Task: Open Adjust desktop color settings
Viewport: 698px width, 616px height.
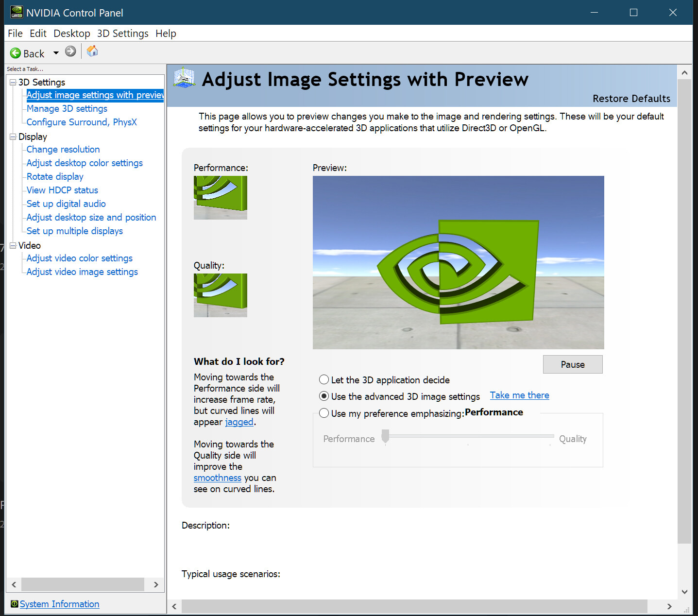Action: 85,163
